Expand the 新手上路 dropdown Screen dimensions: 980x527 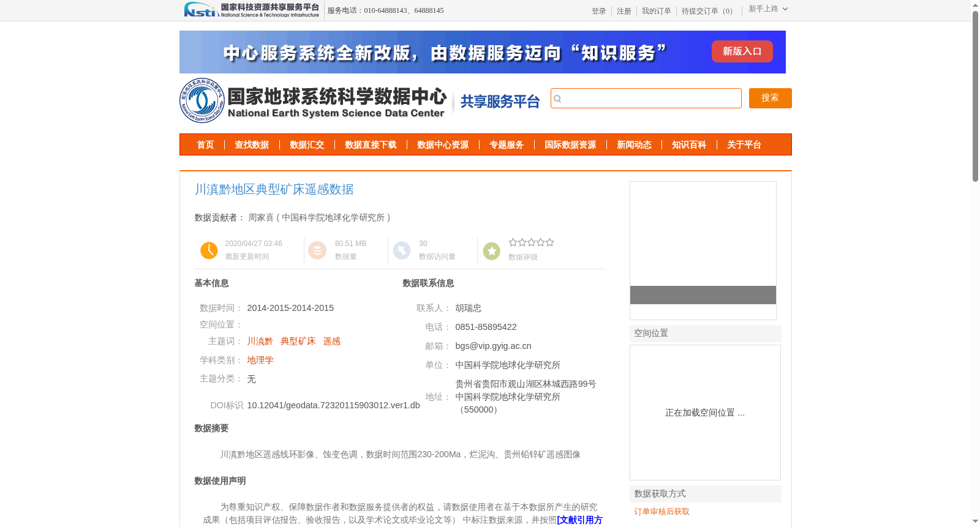coord(768,9)
